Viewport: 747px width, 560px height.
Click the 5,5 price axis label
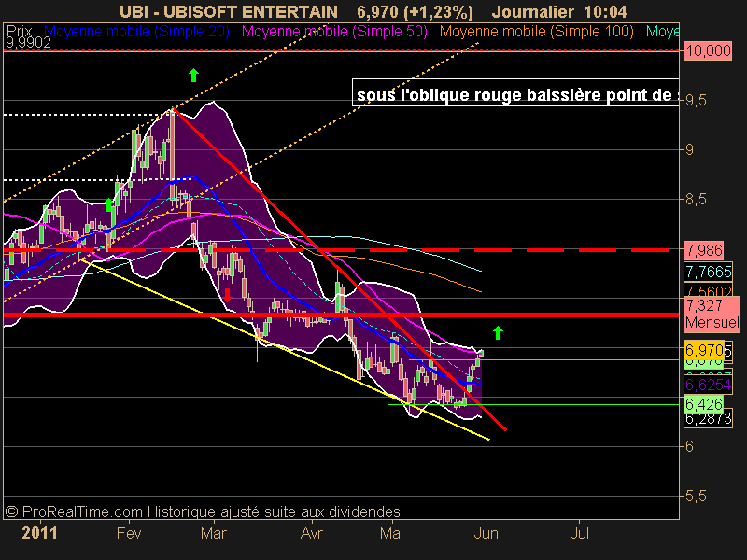(696, 497)
